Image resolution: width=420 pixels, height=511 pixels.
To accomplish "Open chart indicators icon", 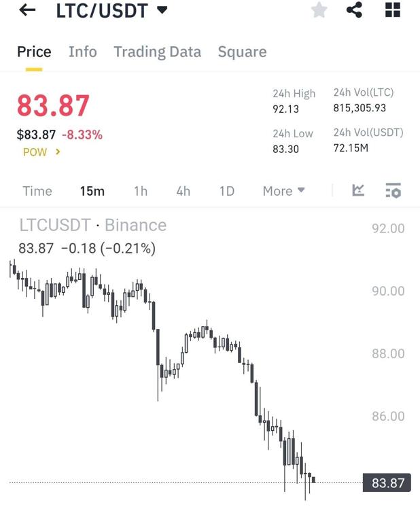I will [358, 191].
